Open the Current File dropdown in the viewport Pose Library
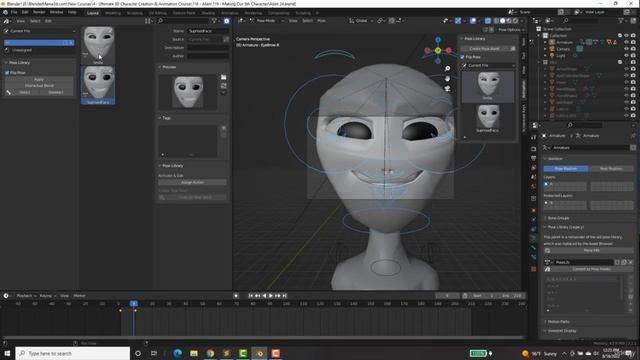Viewport: 640px width, 360px height. (x=488, y=65)
